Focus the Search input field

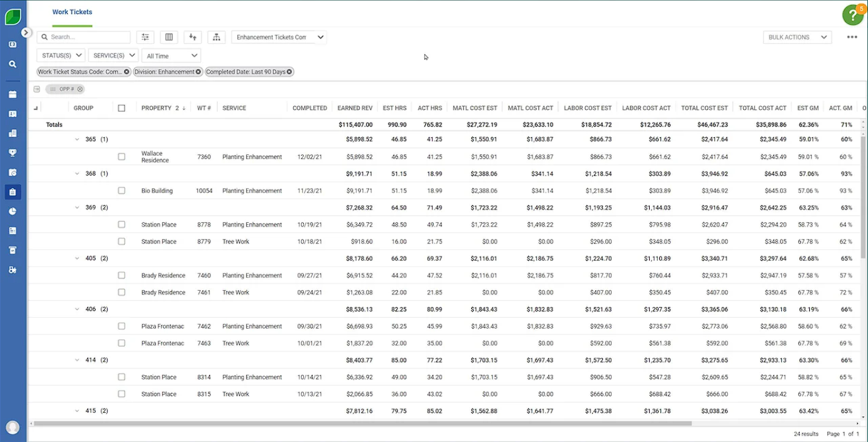[84, 37]
